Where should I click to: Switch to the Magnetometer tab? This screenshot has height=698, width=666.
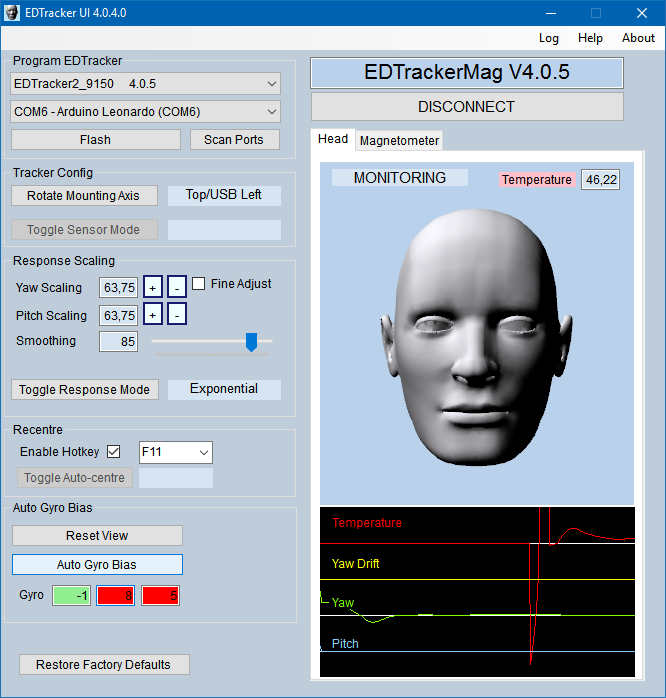pyautogui.click(x=399, y=141)
